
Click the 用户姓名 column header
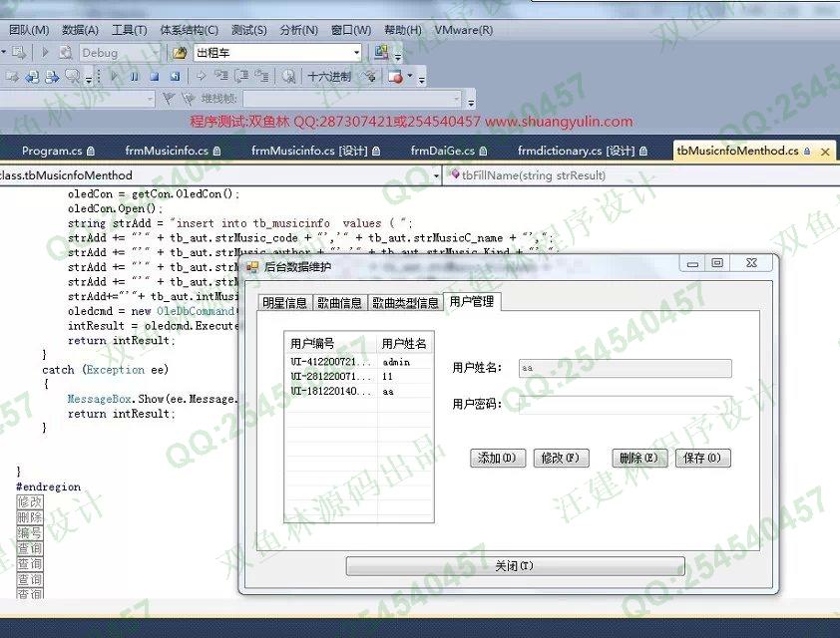point(404,343)
